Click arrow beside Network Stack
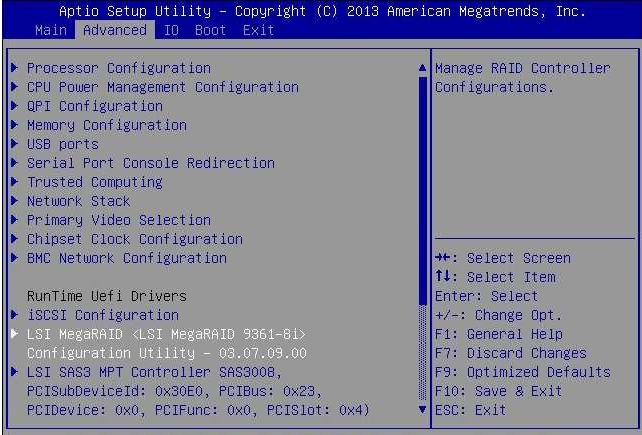Screen dimensions: 642x435 [14, 200]
